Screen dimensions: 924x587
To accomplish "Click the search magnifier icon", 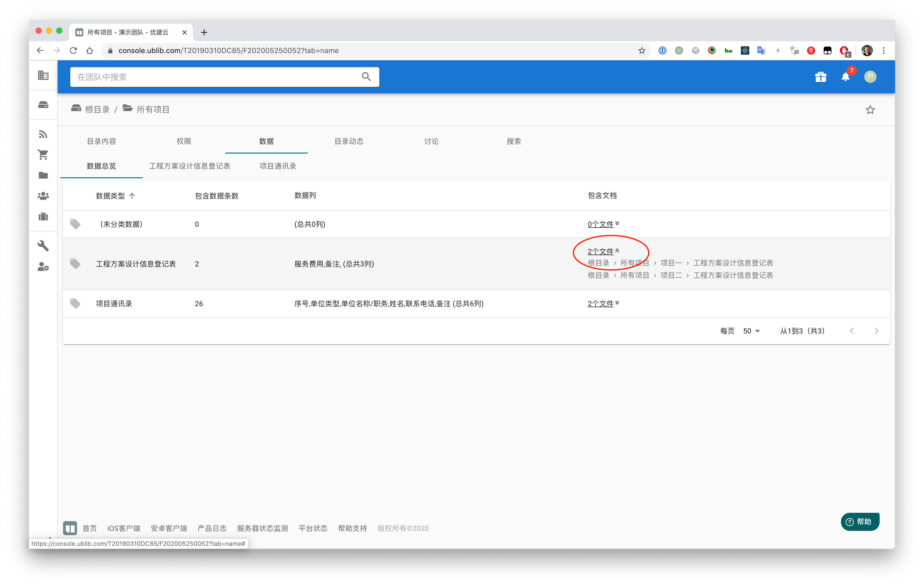I will (366, 77).
